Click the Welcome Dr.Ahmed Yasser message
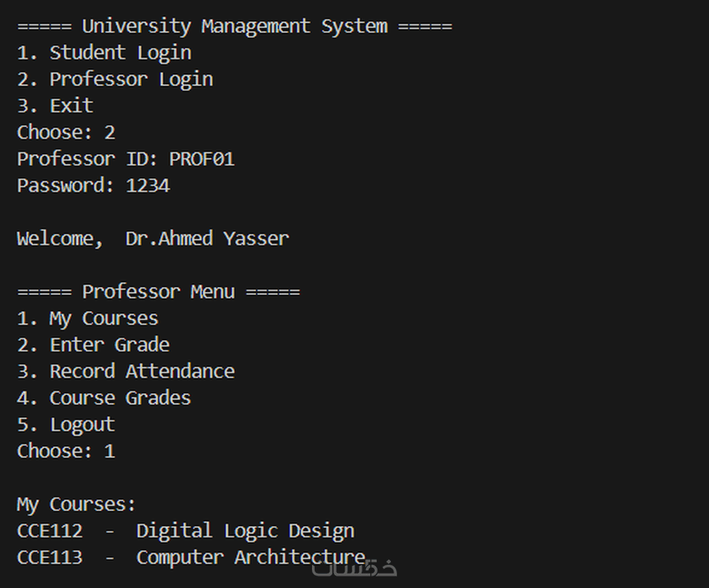Viewport: 709px width, 588px height. 152,238
